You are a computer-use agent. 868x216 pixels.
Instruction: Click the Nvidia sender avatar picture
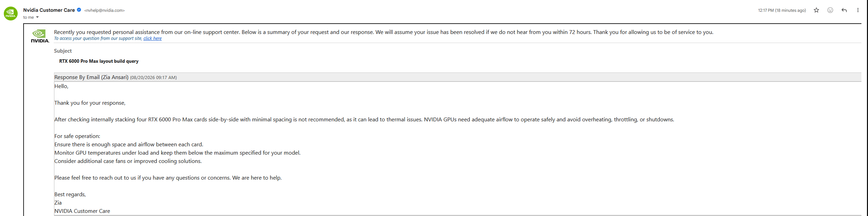tap(11, 14)
